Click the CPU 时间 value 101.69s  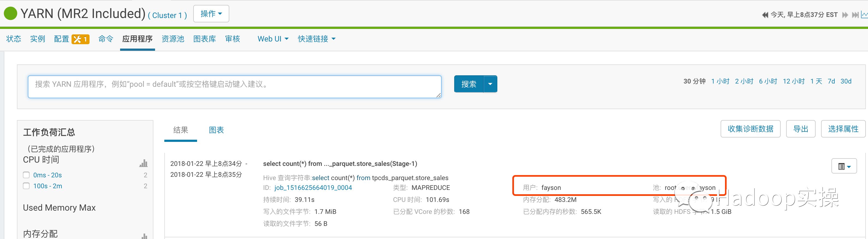click(437, 200)
